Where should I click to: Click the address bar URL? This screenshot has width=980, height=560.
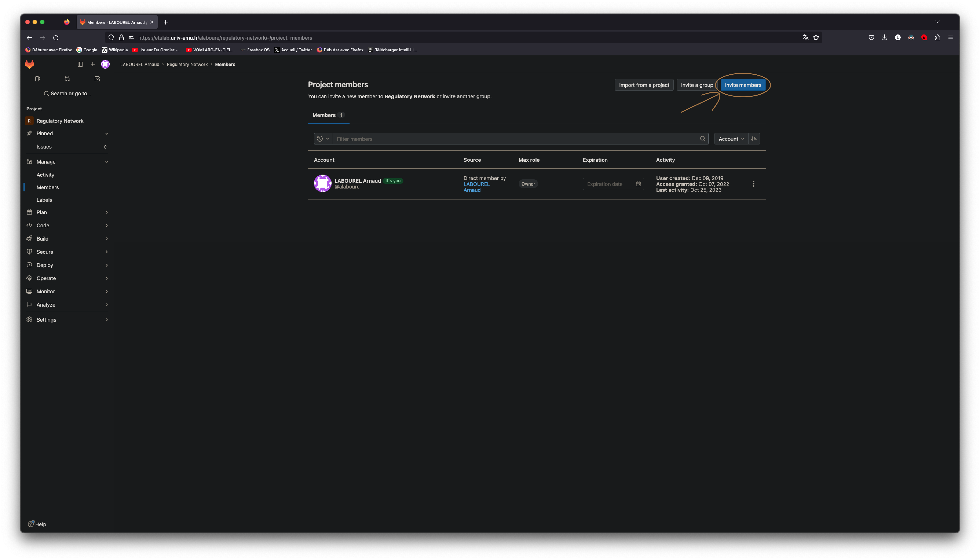[x=225, y=38]
